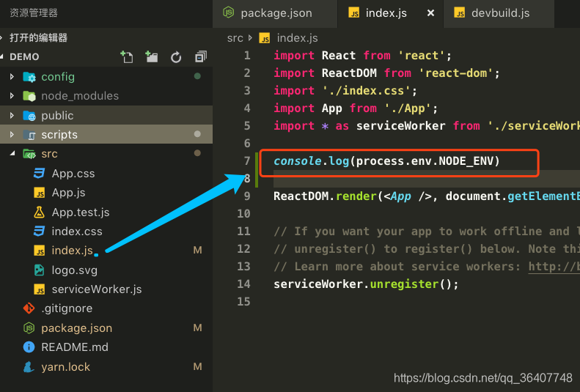Click serviceWorker.unregister() on line 14
580x392 pixels.
coord(366,284)
